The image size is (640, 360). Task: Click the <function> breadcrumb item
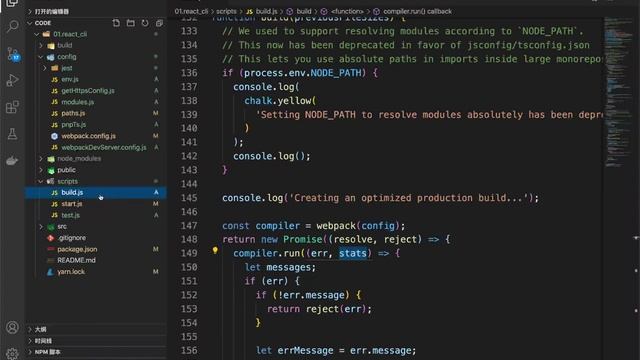pos(342,11)
